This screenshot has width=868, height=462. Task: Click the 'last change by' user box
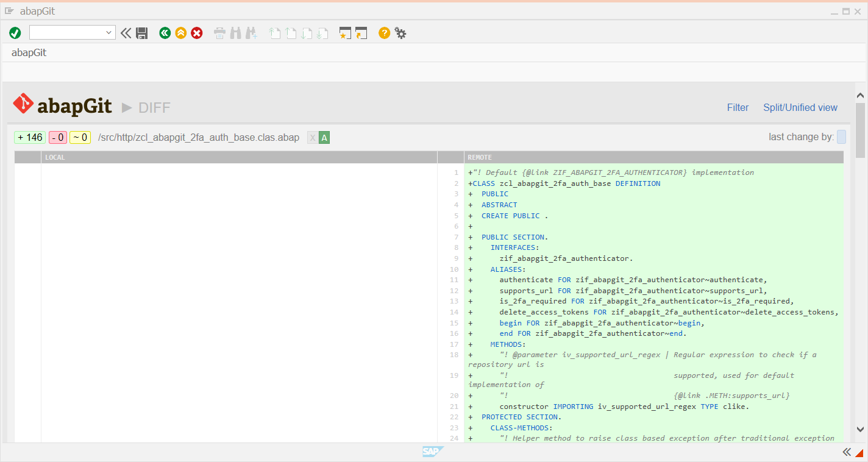point(841,137)
